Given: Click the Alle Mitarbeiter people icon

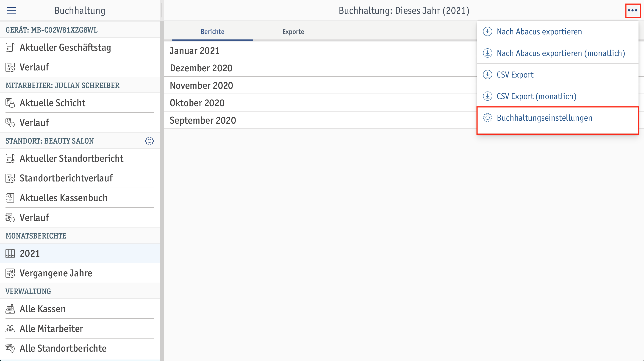Looking at the screenshot, I should pyautogui.click(x=10, y=329).
